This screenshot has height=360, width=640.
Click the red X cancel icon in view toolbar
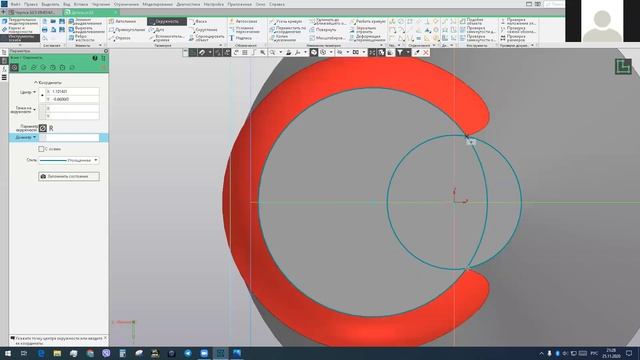426,52
